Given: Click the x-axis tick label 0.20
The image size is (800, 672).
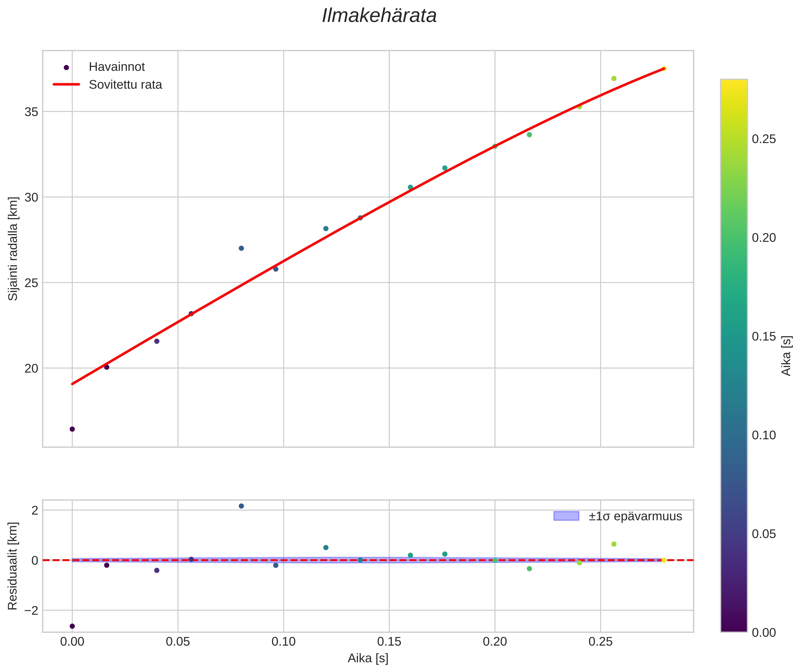Looking at the screenshot, I should coord(495,642).
